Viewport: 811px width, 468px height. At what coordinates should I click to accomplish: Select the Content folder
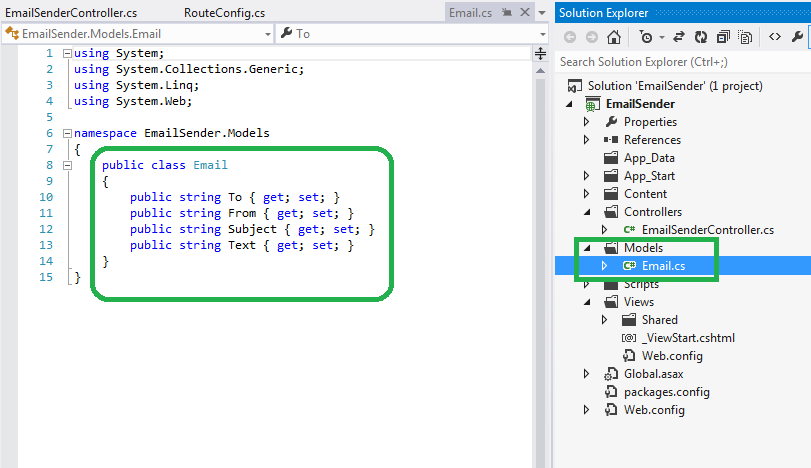(x=645, y=194)
